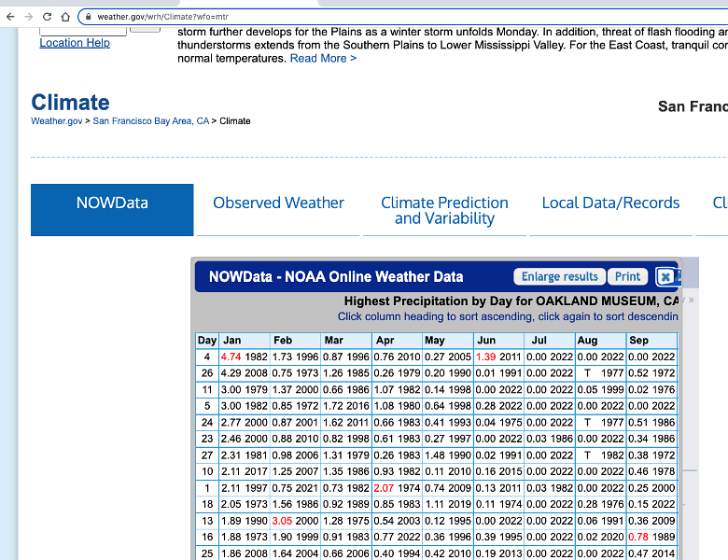Viewport: 728px width, 560px height.
Task: Click the browser forward arrow
Action: pyautogui.click(x=29, y=17)
